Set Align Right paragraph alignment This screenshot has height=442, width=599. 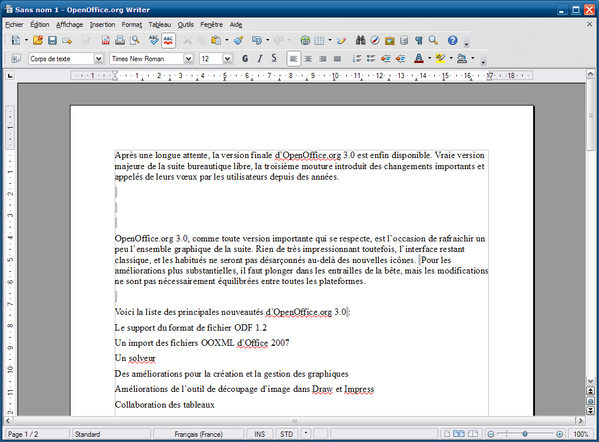coord(322,58)
